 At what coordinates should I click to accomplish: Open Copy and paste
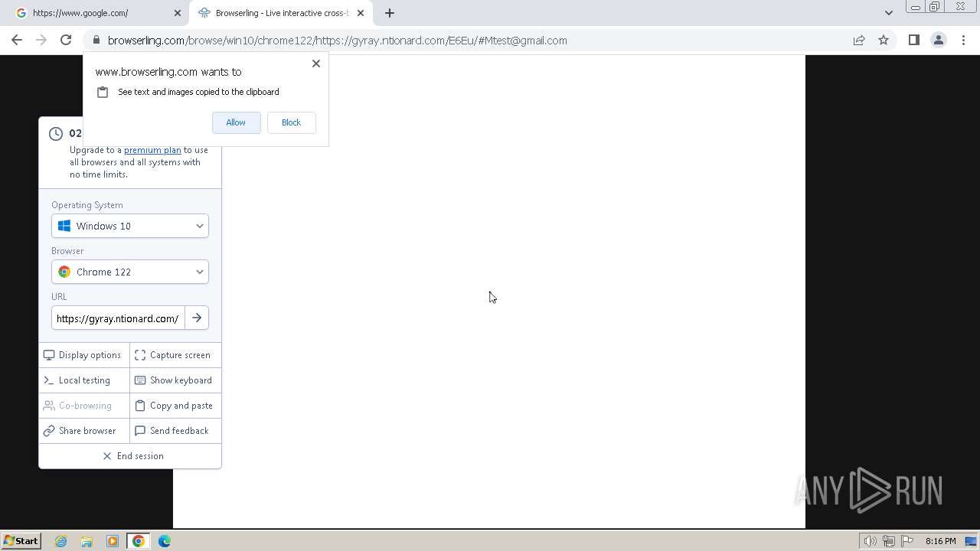pyautogui.click(x=175, y=406)
